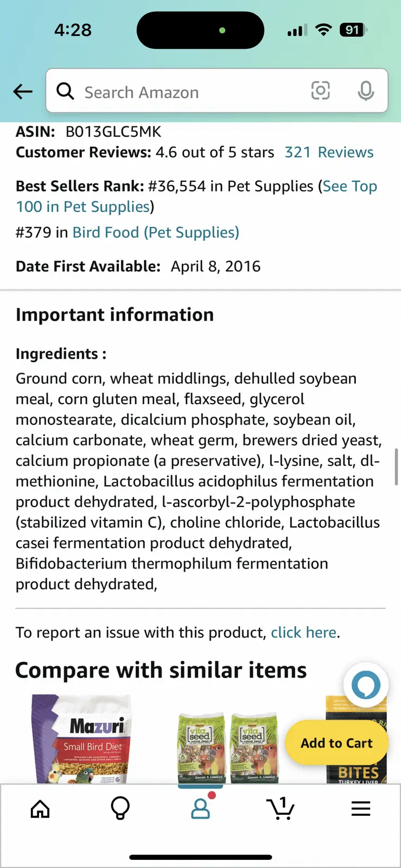
Task: Tap the search magnifier icon
Action: [66, 92]
